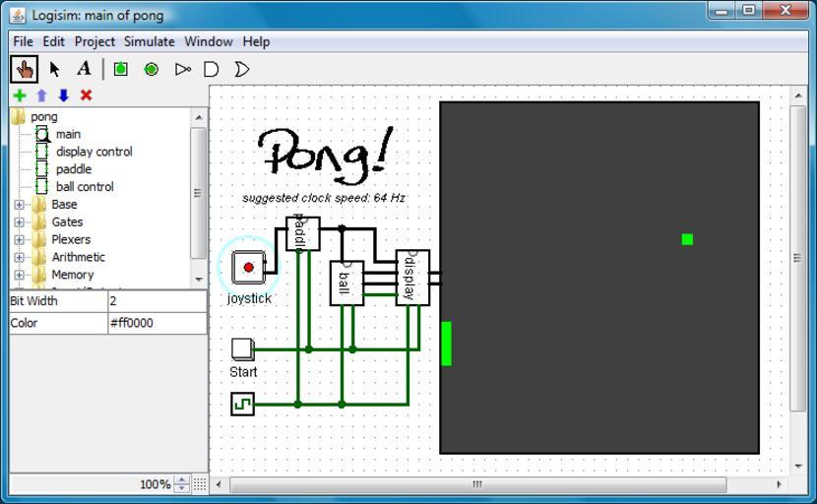Select the Poke (hand) tool
817x504 pixels.
pos(25,69)
